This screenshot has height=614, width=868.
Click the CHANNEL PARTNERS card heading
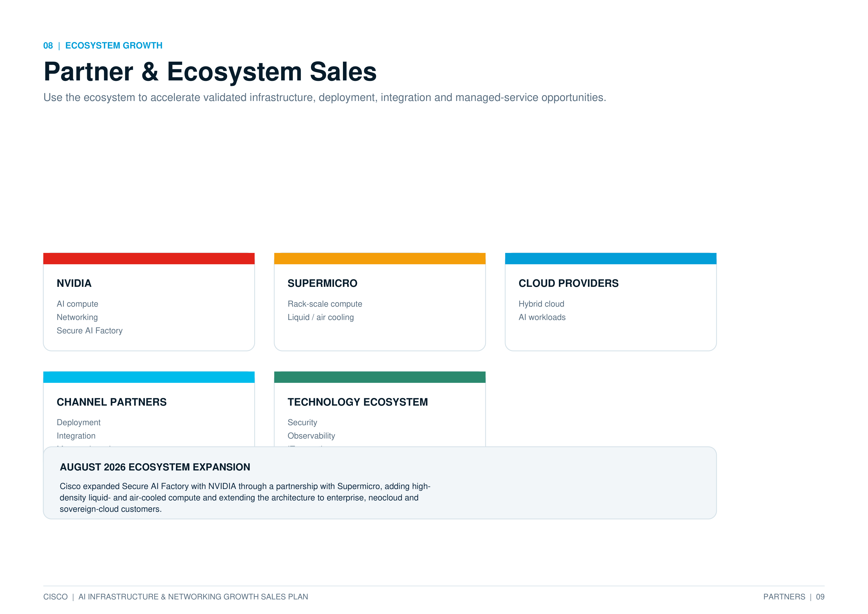coord(112,402)
